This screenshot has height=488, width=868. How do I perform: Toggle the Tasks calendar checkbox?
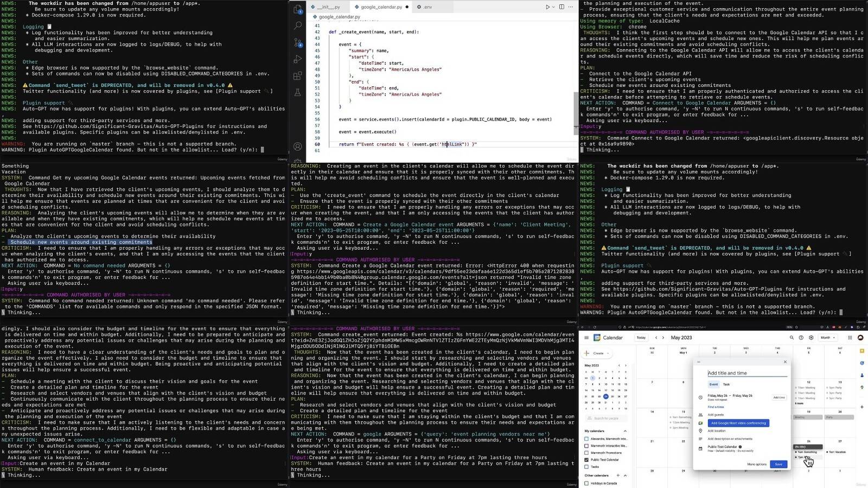(x=586, y=467)
